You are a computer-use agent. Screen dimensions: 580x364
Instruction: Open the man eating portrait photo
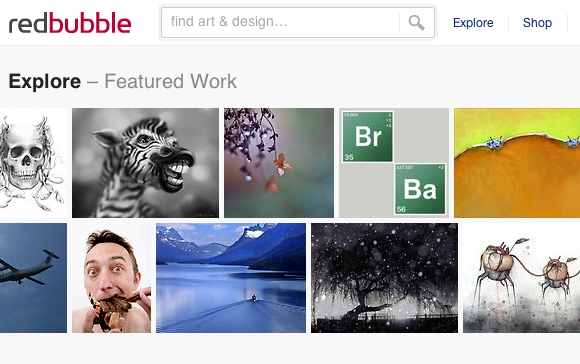[x=111, y=278]
